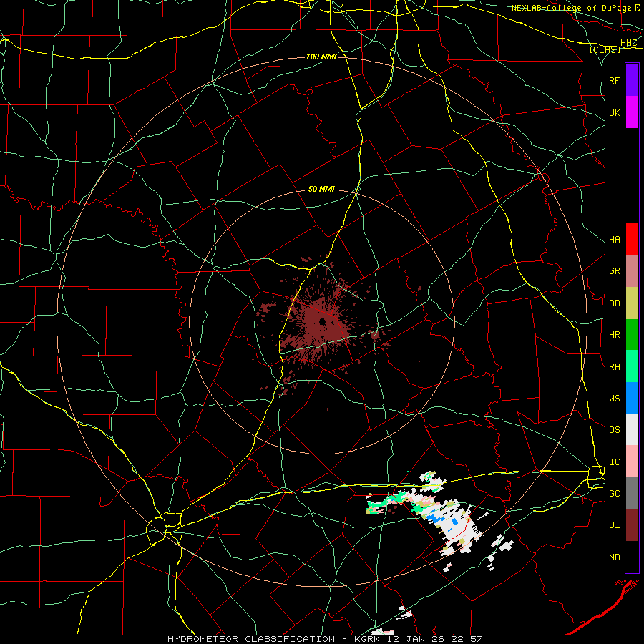
Task: Click the red HA legend swatch
Action: click(x=632, y=239)
